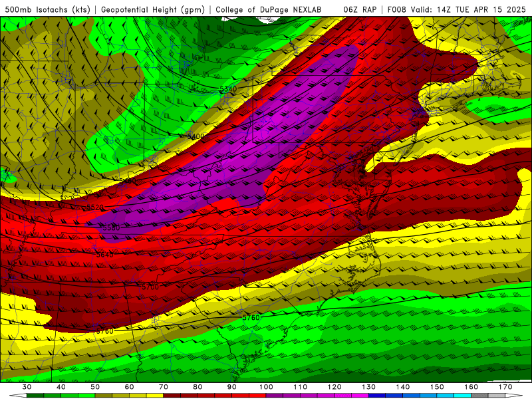Click the 5400 height contour label
The image size is (532, 399).
pos(196,136)
